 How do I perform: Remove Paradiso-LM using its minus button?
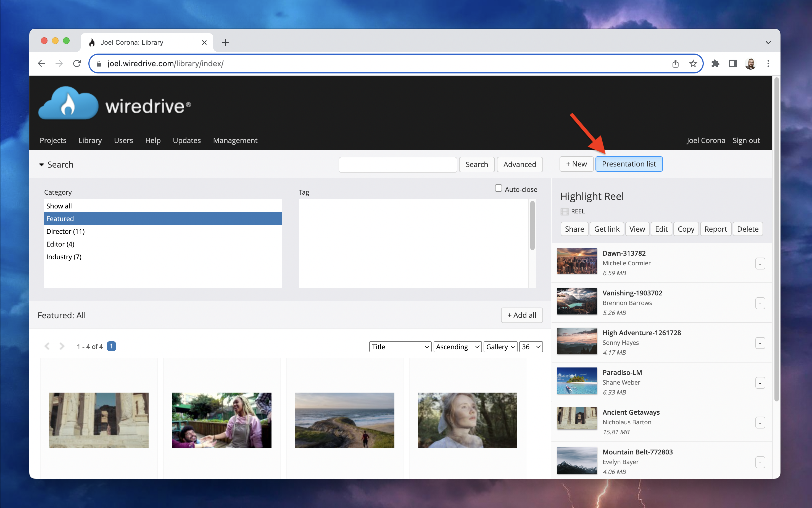point(760,382)
